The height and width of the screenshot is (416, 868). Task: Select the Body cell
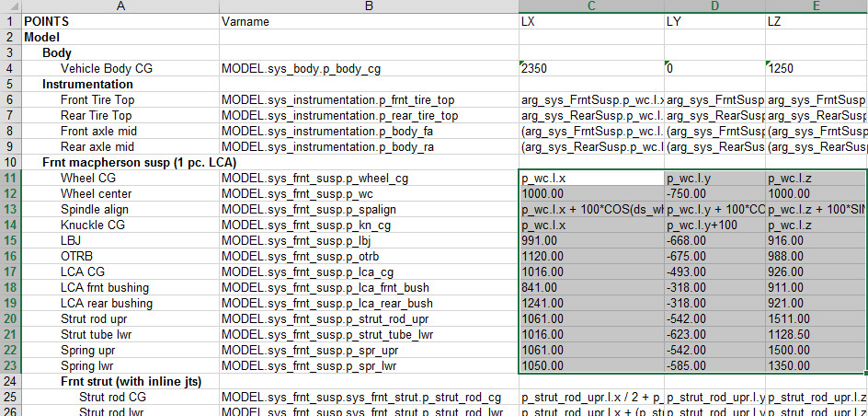tap(120, 53)
